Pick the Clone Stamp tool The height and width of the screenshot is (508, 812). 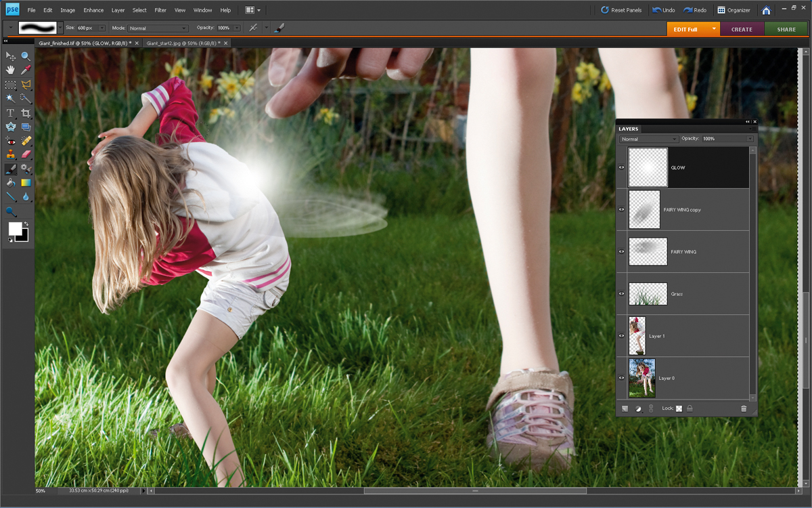point(10,154)
